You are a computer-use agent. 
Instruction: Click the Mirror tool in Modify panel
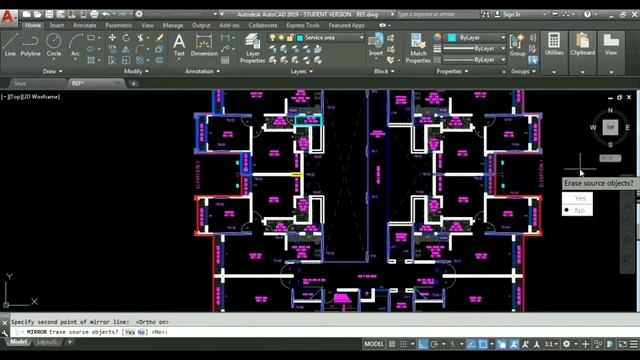pos(126,49)
